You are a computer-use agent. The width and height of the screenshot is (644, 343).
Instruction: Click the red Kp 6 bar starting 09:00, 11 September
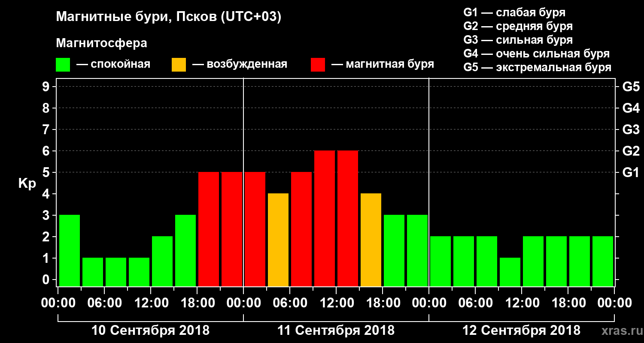[325, 218]
